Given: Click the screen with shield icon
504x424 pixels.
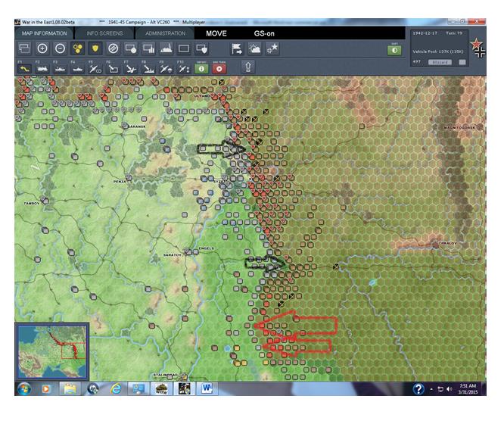Looking at the screenshot, I should coord(202,48).
